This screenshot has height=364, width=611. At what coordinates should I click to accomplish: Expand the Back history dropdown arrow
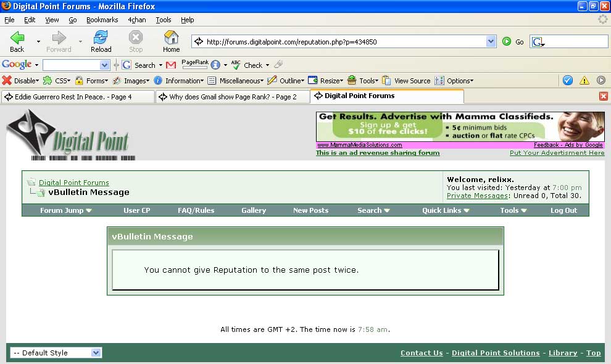[x=38, y=41]
